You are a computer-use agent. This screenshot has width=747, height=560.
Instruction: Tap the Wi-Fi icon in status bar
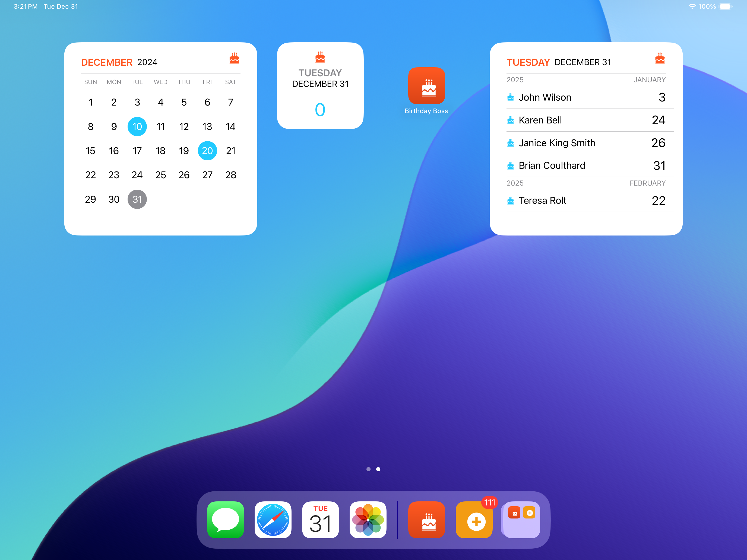692,7
